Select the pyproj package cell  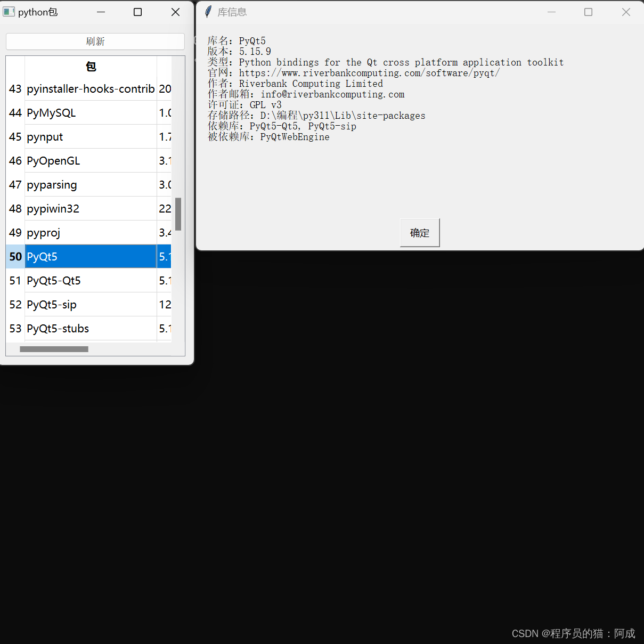coord(91,233)
